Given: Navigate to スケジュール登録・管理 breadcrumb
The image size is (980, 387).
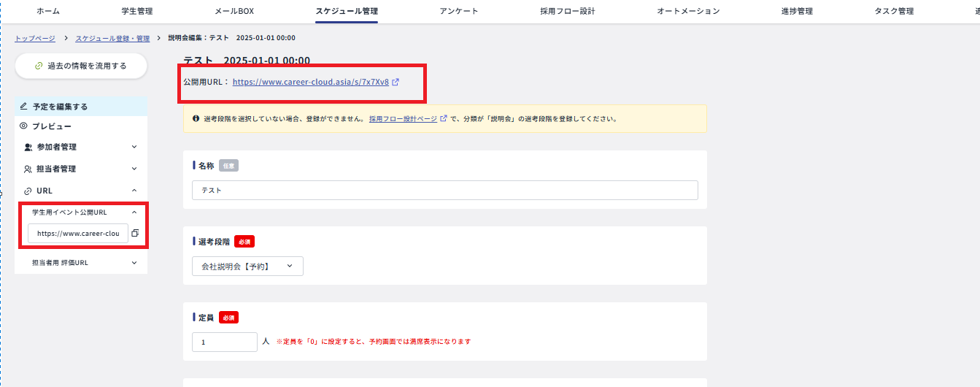Looking at the screenshot, I should (x=112, y=38).
